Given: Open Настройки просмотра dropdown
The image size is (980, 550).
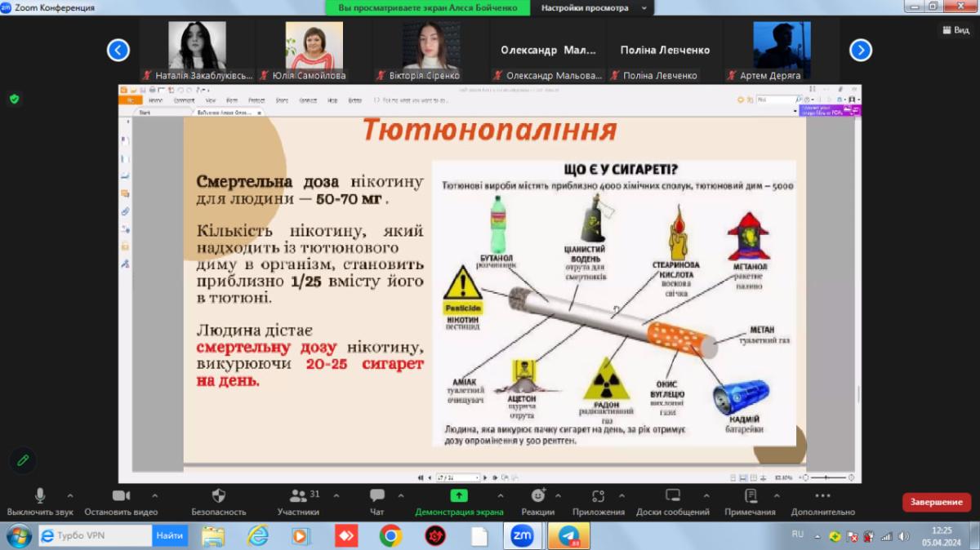Looking at the screenshot, I should tap(593, 7).
